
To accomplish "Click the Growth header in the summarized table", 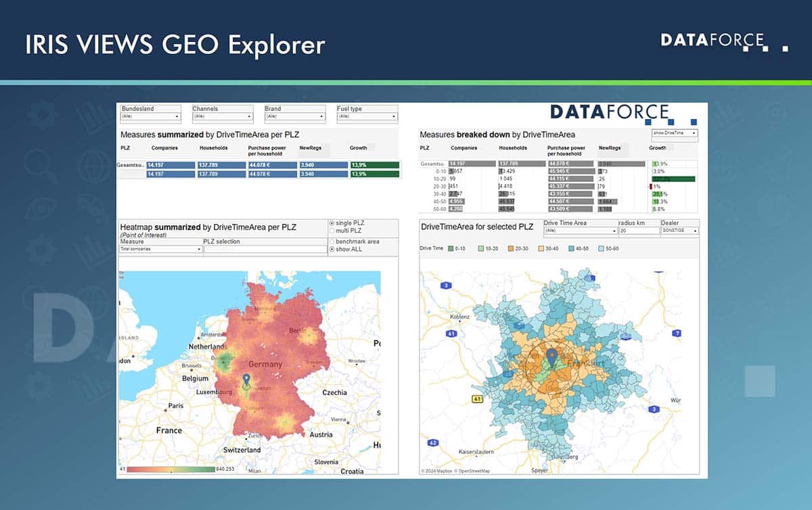I will pos(359,147).
